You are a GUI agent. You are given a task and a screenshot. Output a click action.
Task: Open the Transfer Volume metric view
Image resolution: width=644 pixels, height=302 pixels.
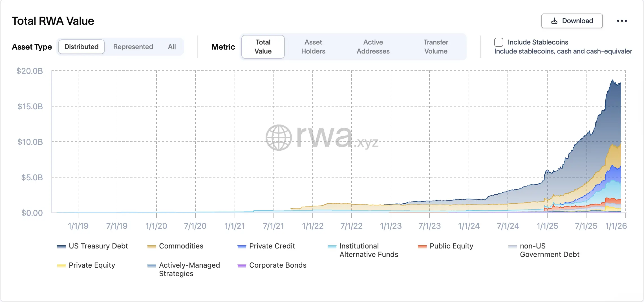[436, 47]
